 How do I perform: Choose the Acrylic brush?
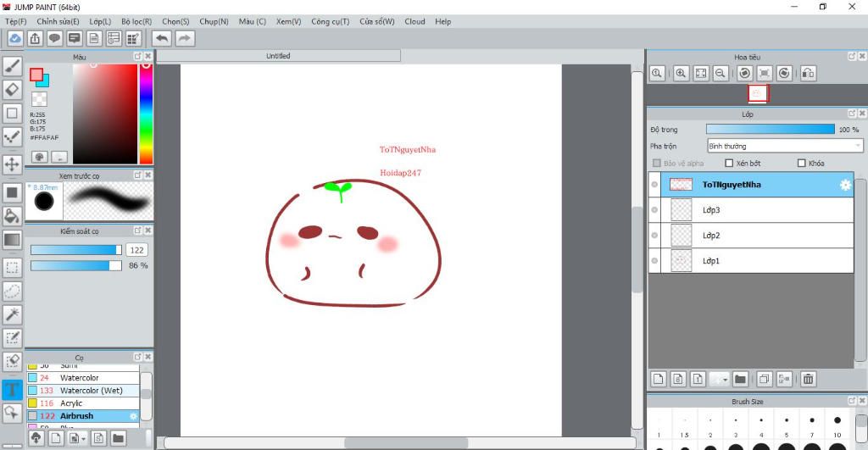pyautogui.click(x=83, y=403)
